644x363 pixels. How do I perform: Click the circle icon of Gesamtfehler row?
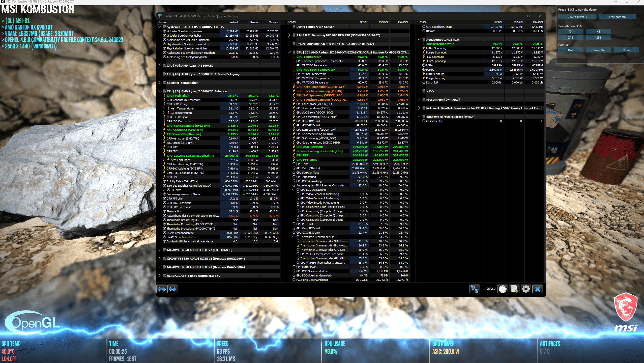coord(424,121)
